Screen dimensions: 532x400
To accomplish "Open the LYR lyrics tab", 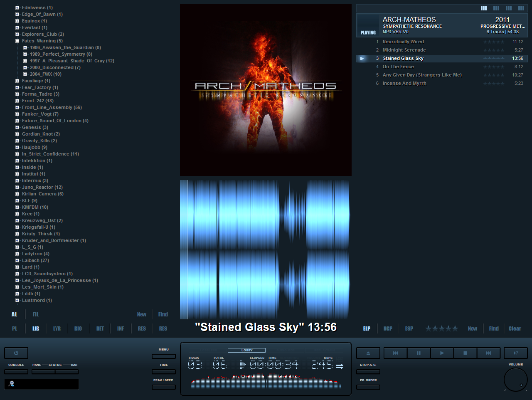I will coord(57,329).
